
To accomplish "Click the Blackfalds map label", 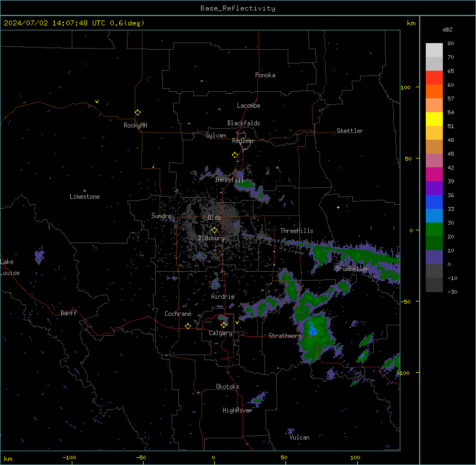I will point(244,123).
